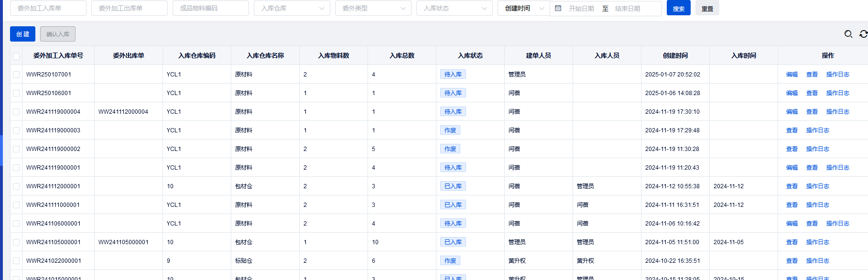The image size is (868, 280).
Task: Click 作废 status tag in row WWR241119000003
Action: pyautogui.click(x=450, y=130)
